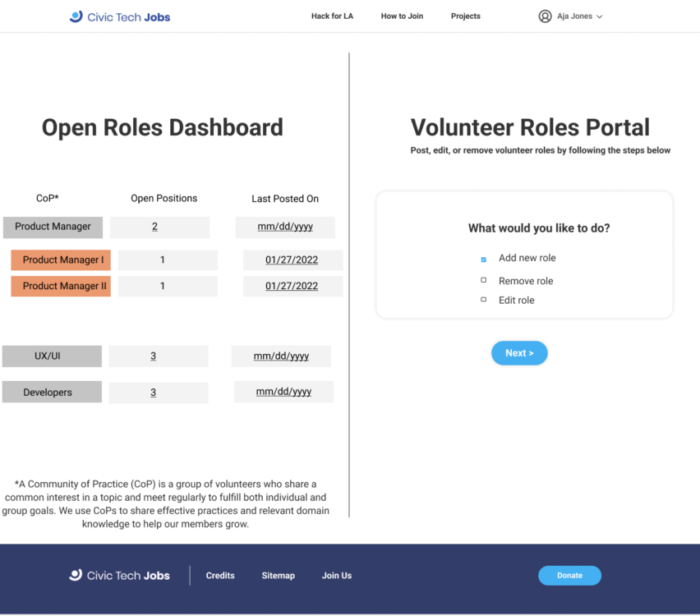The height and width of the screenshot is (616, 700).
Task: Click Product Manager open positions count 2
Action: pyautogui.click(x=154, y=227)
